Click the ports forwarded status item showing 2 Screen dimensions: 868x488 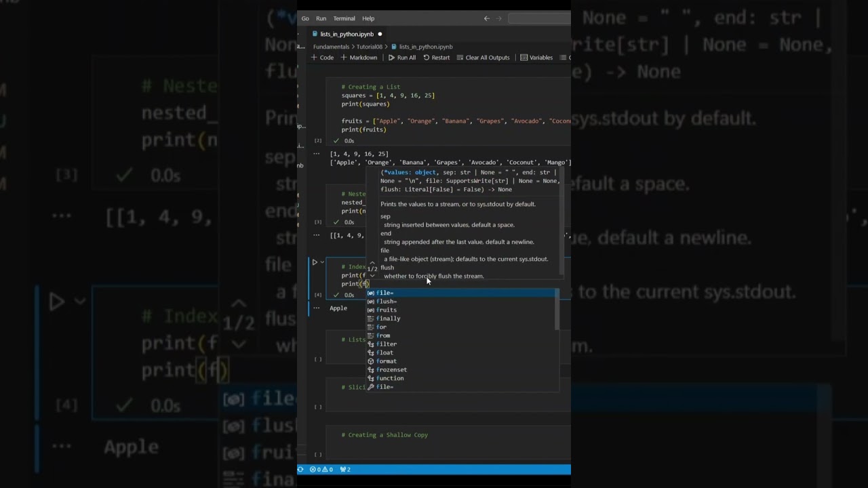pyautogui.click(x=345, y=469)
